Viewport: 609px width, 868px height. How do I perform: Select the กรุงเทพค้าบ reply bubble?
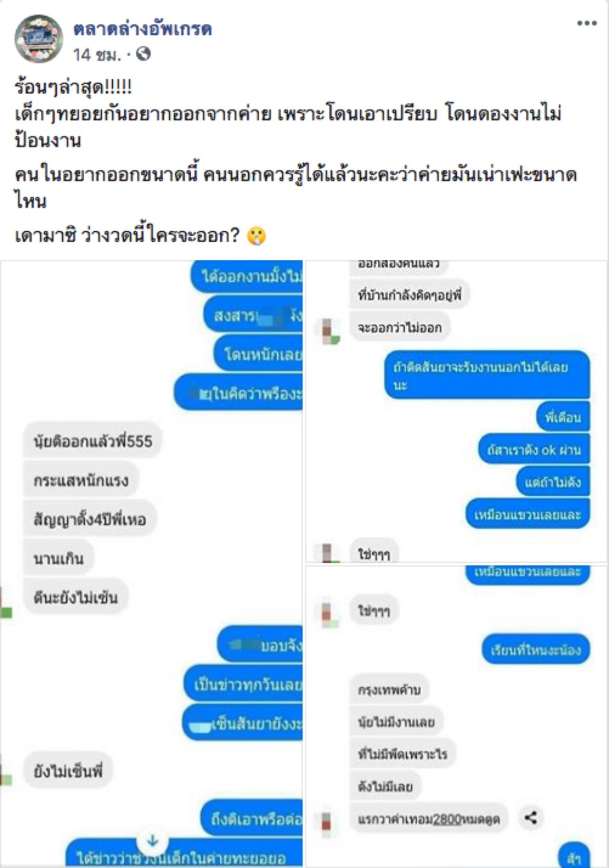pyautogui.click(x=389, y=690)
